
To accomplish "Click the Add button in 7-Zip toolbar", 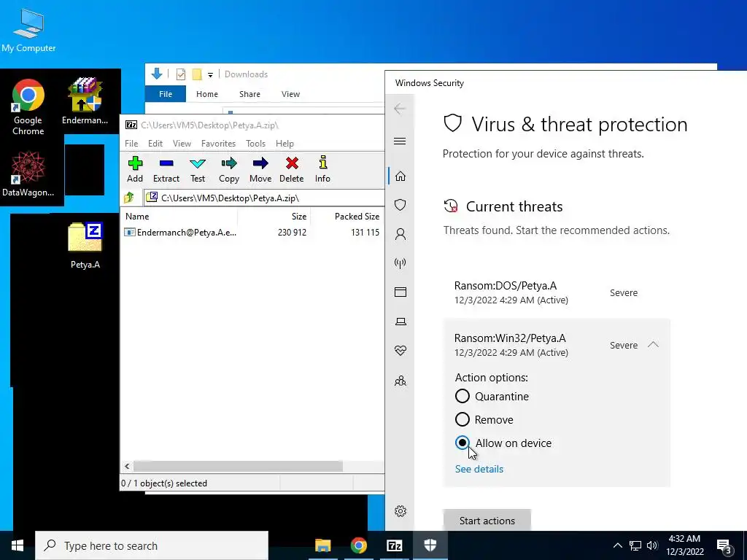I will [135, 169].
